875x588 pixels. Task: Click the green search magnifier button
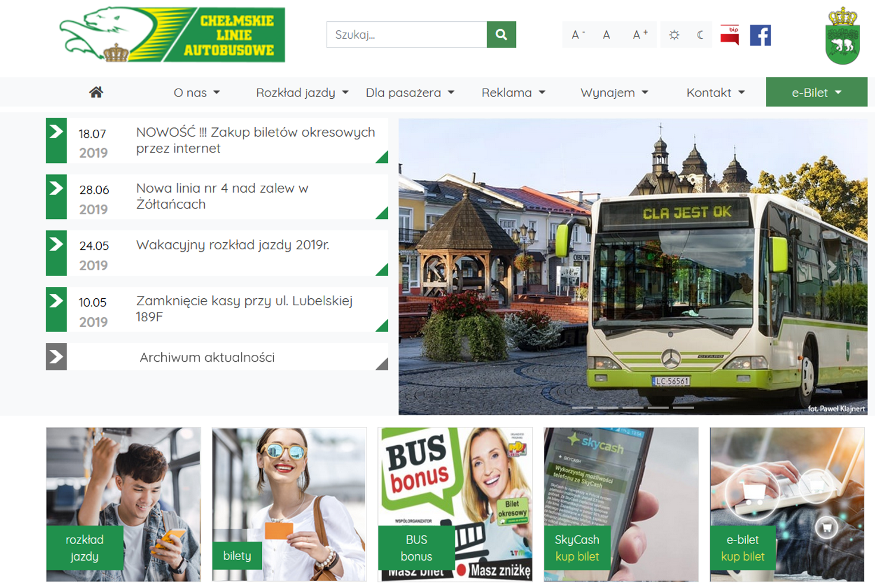coord(501,35)
